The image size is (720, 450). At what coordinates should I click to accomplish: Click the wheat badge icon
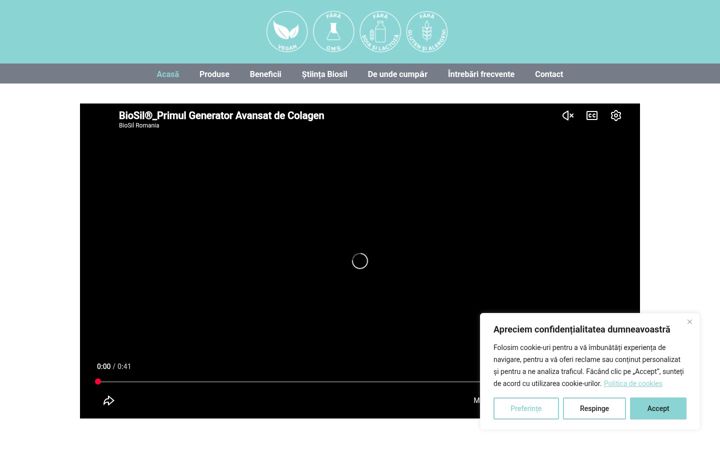427,32
